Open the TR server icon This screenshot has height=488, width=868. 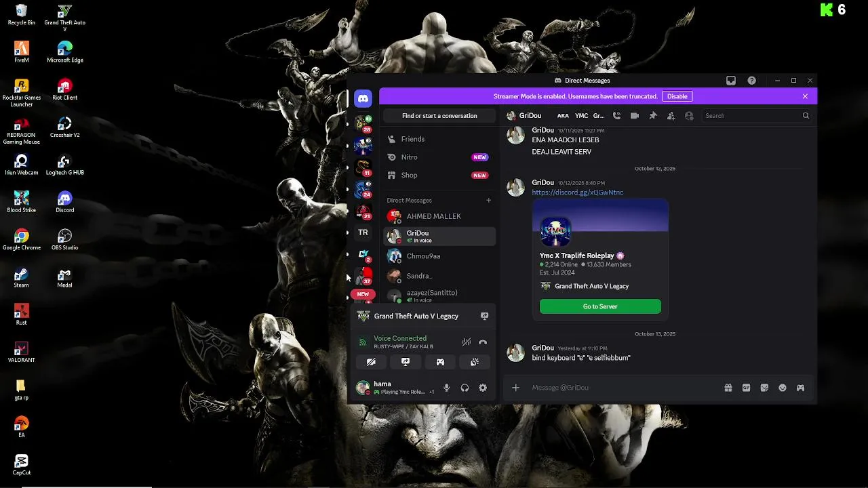(363, 232)
